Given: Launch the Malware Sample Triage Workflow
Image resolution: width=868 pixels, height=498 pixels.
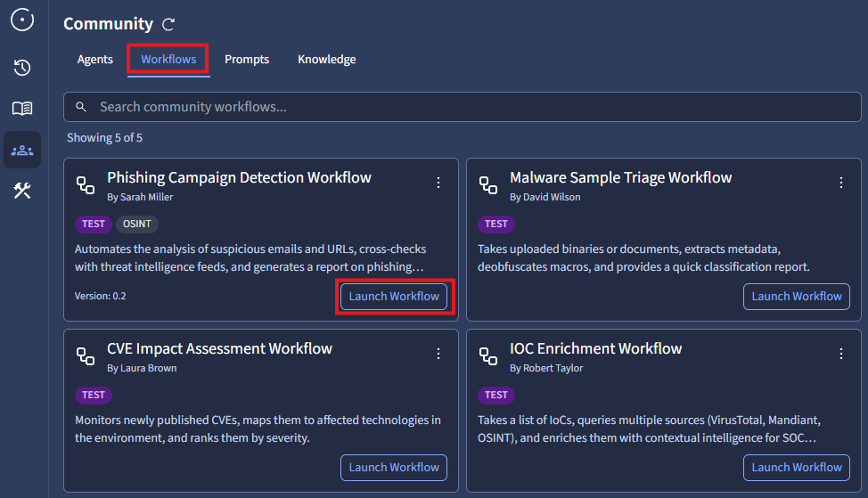Looking at the screenshot, I should coord(797,297).
